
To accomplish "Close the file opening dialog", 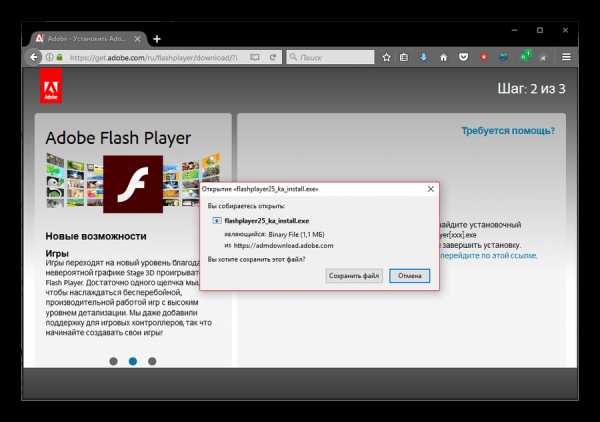I will [430, 189].
